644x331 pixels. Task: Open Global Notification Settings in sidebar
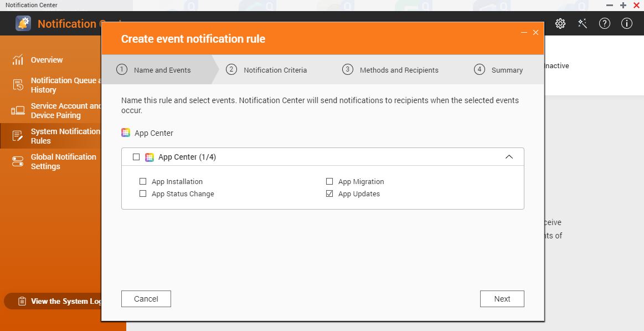(x=63, y=161)
